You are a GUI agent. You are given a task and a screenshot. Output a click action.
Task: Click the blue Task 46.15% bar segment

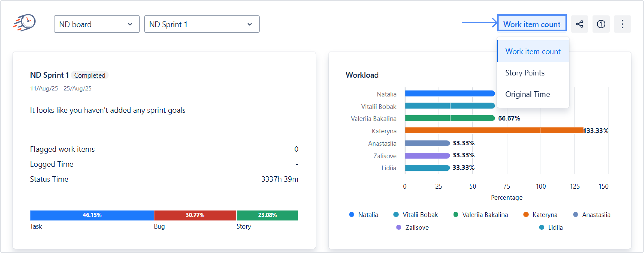(x=92, y=215)
